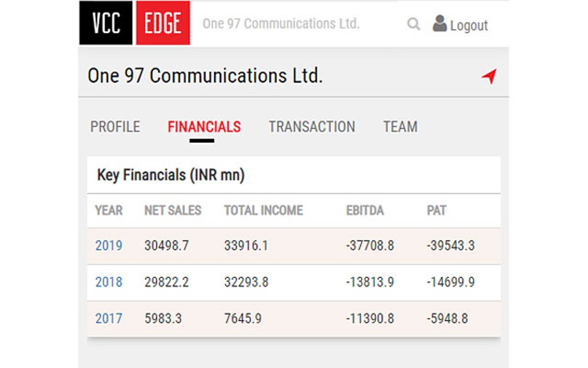
Task: Click the red location arrow icon
Action: 489,76
